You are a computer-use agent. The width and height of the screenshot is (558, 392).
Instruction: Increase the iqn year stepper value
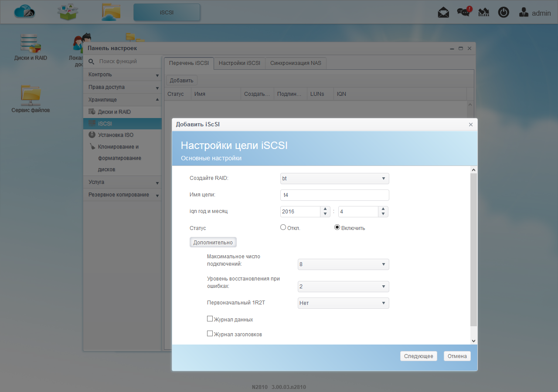click(325, 209)
